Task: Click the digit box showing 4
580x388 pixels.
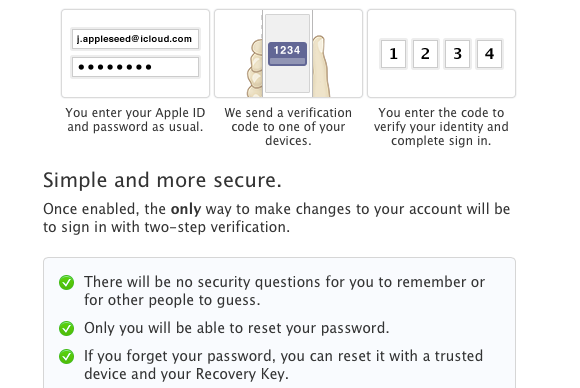Action: [x=490, y=54]
